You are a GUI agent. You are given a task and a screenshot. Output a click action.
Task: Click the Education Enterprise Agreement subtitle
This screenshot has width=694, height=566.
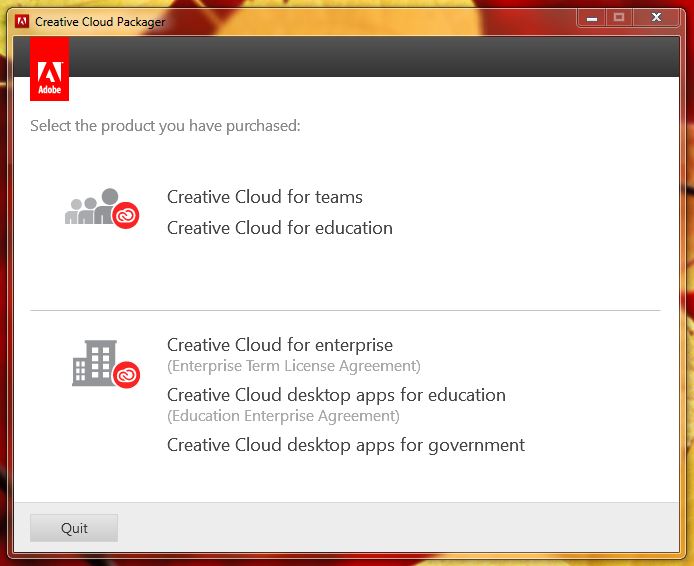[x=283, y=416]
